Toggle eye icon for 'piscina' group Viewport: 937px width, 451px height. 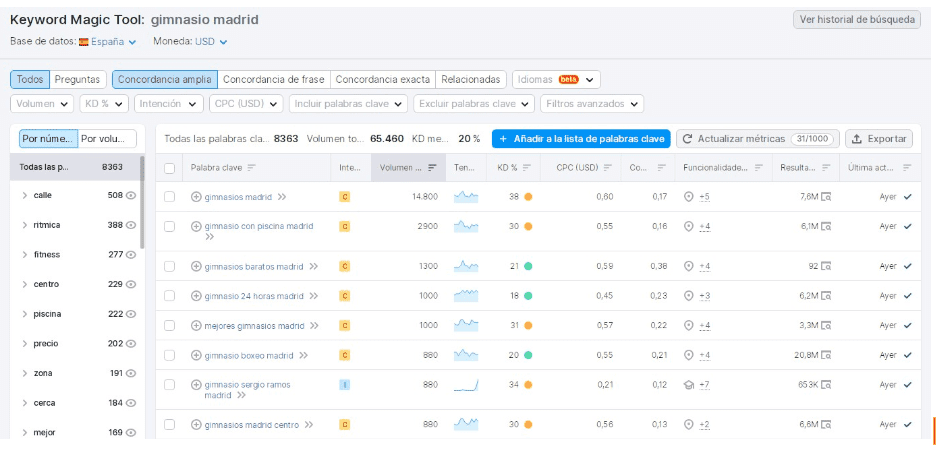(x=131, y=314)
